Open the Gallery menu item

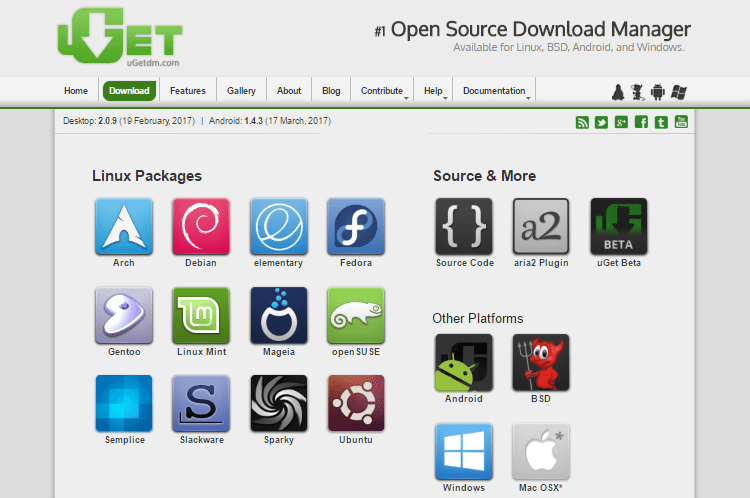241,91
